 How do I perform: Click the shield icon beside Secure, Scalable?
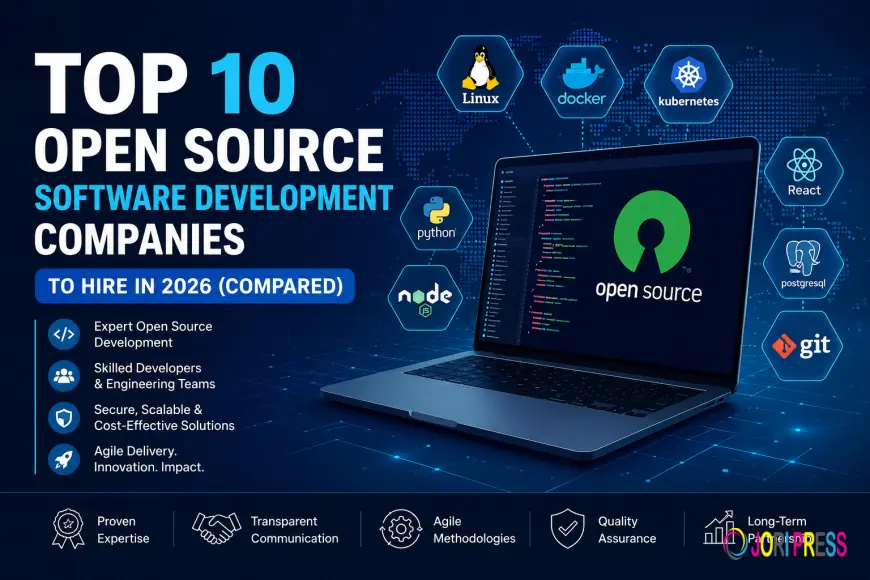tap(64, 417)
